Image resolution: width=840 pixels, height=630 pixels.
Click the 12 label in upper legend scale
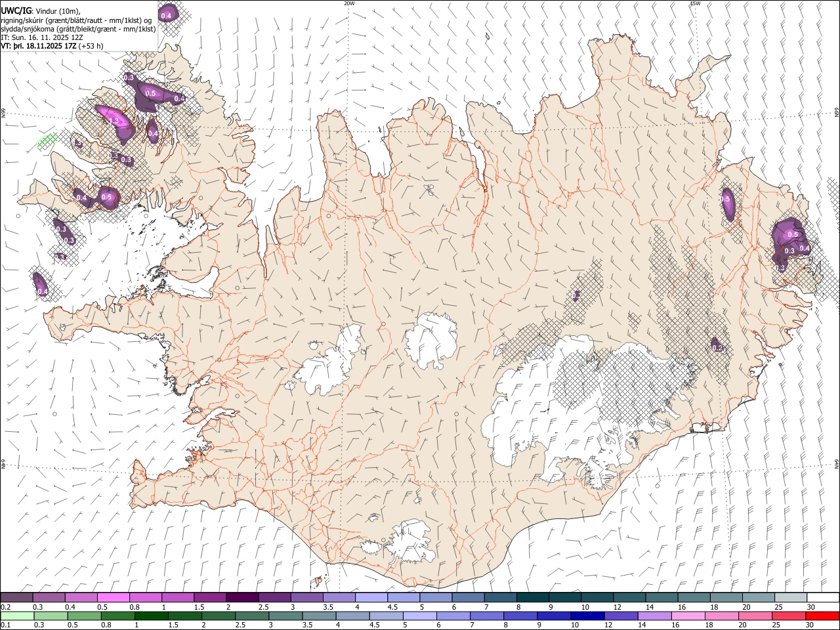click(x=618, y=607)
